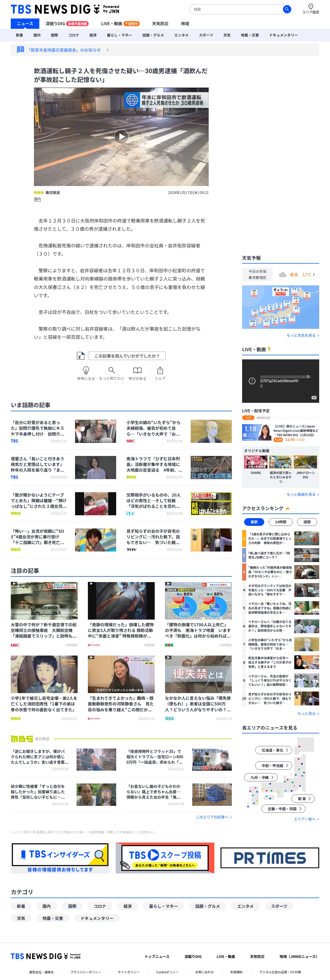Open the JNNドローンDIG video thumbnail
Screen dimensions: 330x980
tap(305, 462)
